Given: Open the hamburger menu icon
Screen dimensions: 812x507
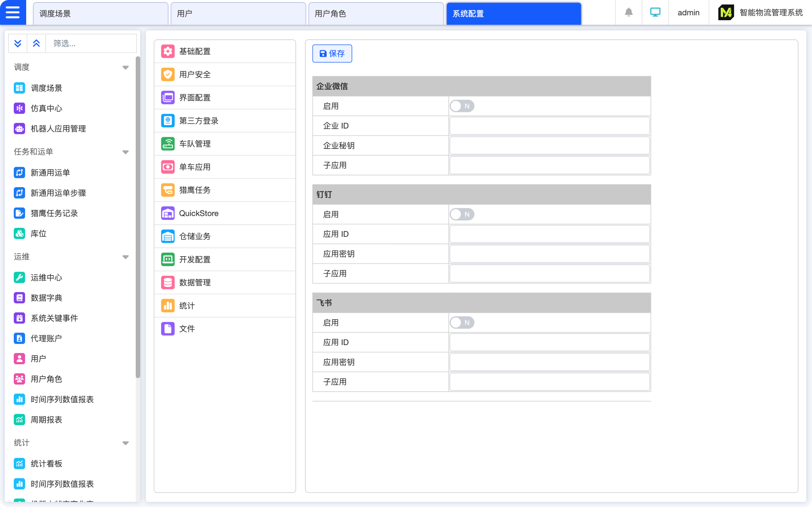Looking at the screenshot, I should coord(13,12).
